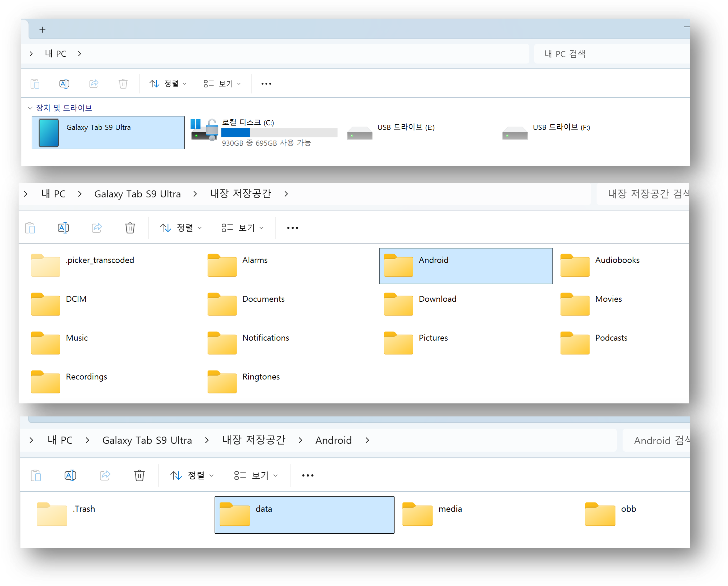Open the 보기 view menu in the middle window
728x586 pixels.
[242, 228]
